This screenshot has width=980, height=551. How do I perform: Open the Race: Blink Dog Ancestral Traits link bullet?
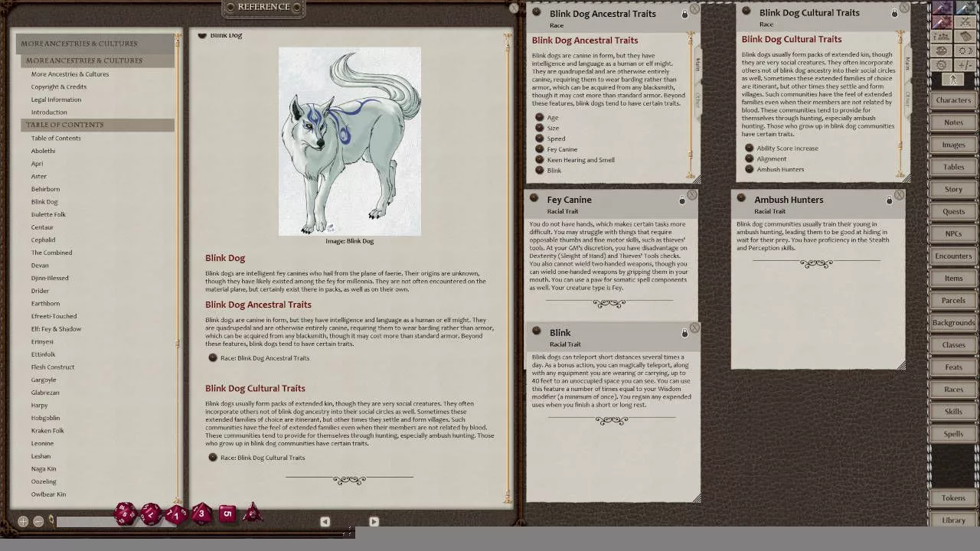click(213, 357)
